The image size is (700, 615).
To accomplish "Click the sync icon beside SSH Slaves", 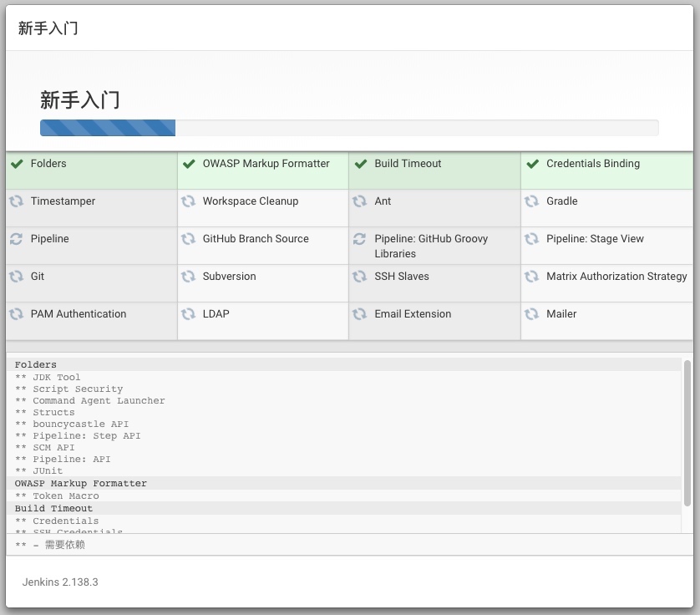I will (360, 277).
